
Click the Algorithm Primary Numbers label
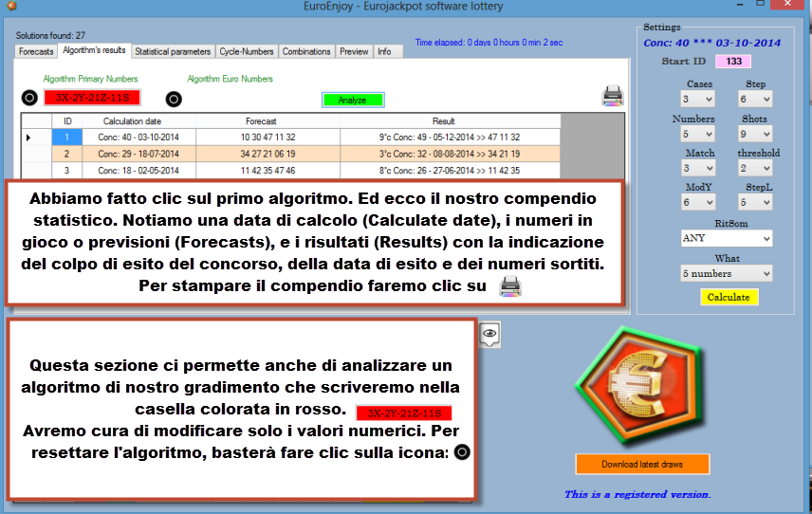tap(90, 79)
